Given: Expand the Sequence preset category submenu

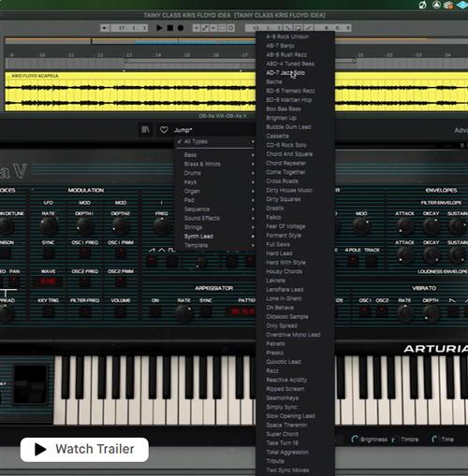Looking at the screenshot, I should [x=215, y=209].
